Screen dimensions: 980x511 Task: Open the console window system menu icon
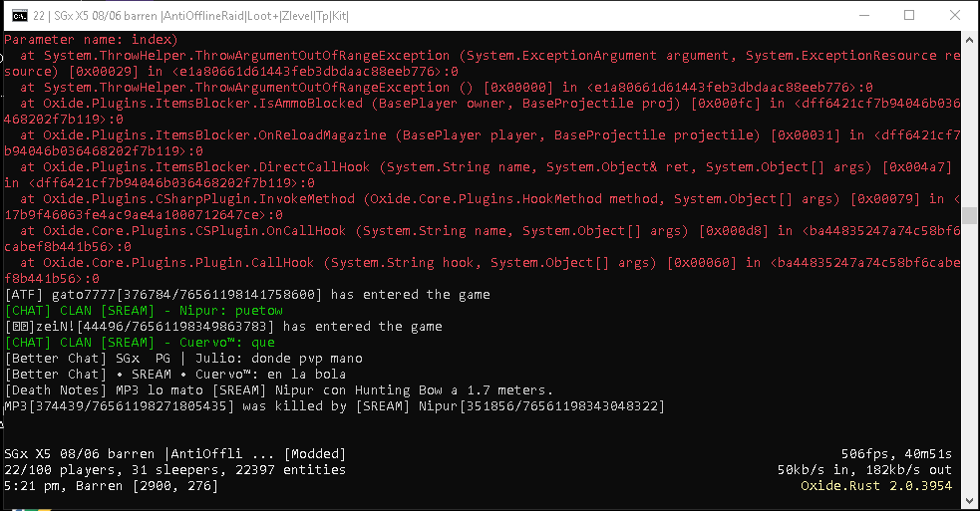click(x=19, y=16)
